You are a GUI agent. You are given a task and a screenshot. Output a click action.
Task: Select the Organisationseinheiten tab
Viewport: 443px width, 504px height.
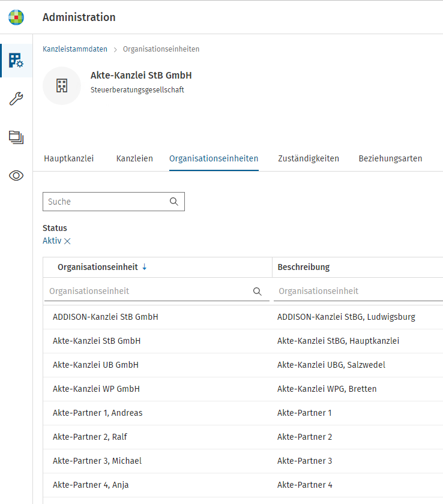pyautogui.click(x=214, y=158)
